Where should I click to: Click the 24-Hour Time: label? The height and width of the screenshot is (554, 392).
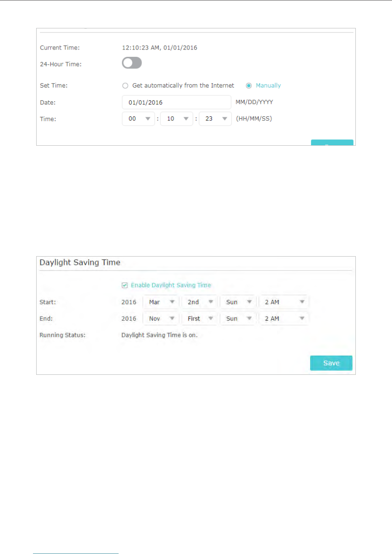(x=61, y=64)
